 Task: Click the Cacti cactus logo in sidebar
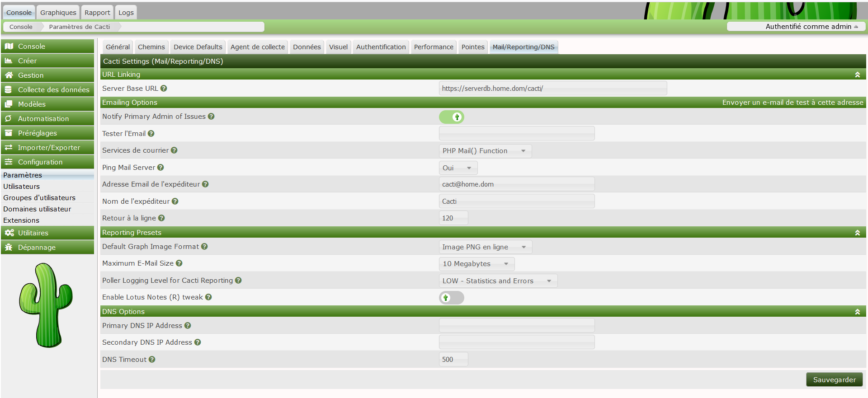coord(46,305)
